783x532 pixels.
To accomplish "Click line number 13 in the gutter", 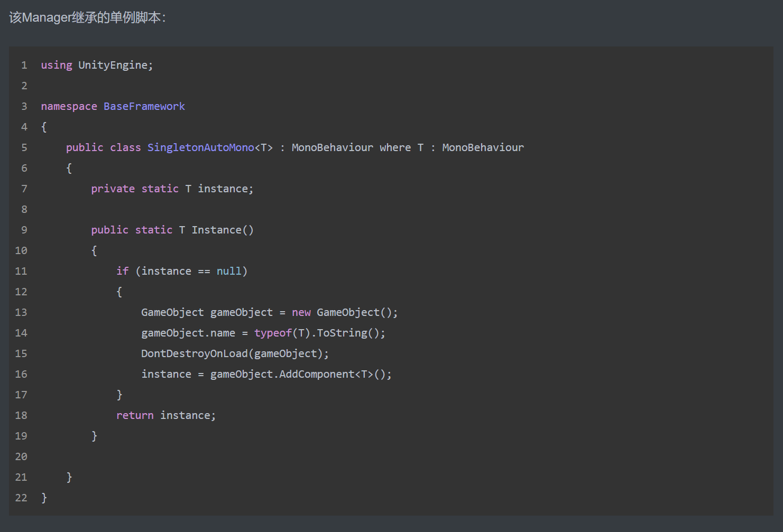I will (x=21, y=312).
